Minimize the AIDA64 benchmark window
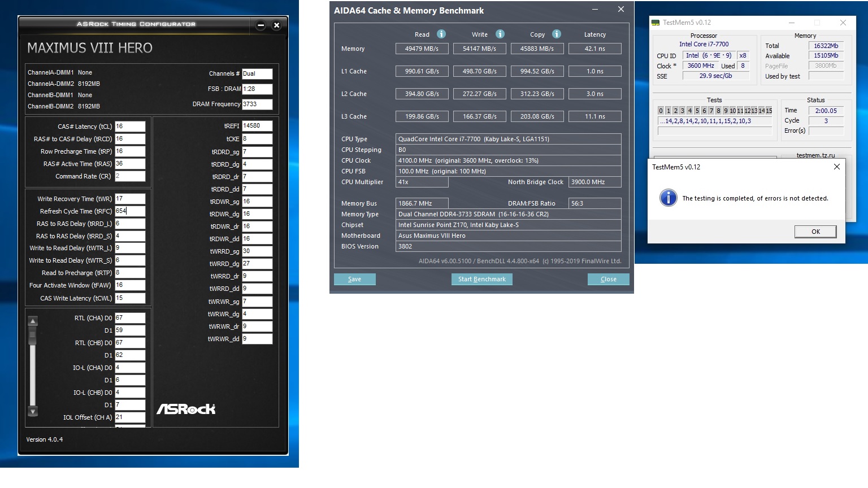Image resolution: width=868 pixels, height=488 pixels. pyautogui.click(x=595, y=10)
